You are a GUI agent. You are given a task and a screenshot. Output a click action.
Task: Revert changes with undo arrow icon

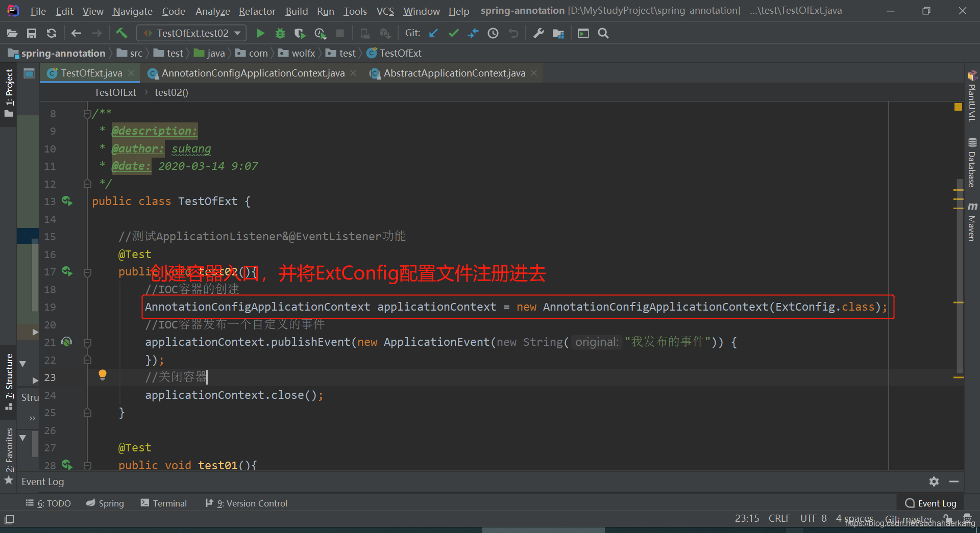coord(513,34)
